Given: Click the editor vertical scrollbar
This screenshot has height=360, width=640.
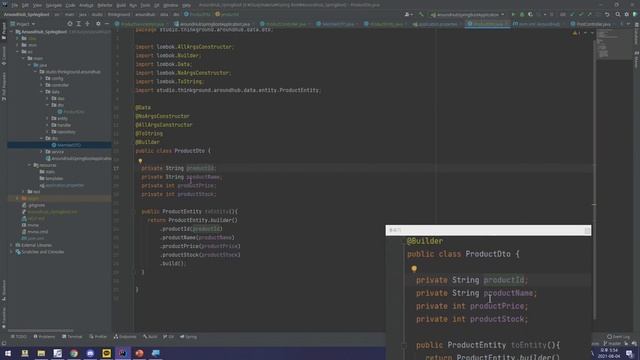Looking at the screenshot, I should (594, 180).
